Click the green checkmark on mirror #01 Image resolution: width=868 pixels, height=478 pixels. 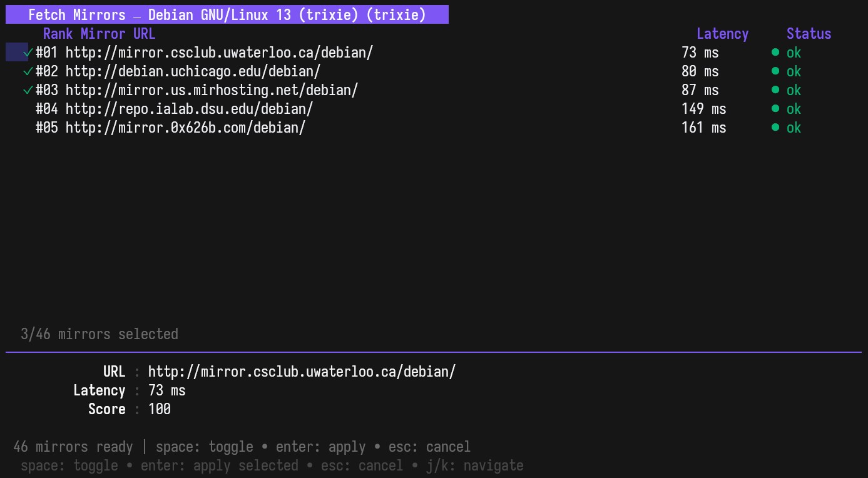click(x=28, y=53)
